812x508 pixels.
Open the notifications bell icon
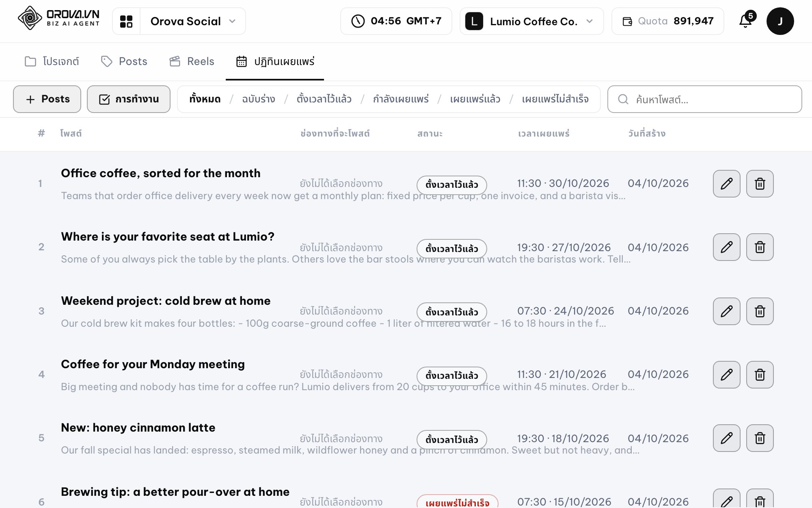pos(746,21)
